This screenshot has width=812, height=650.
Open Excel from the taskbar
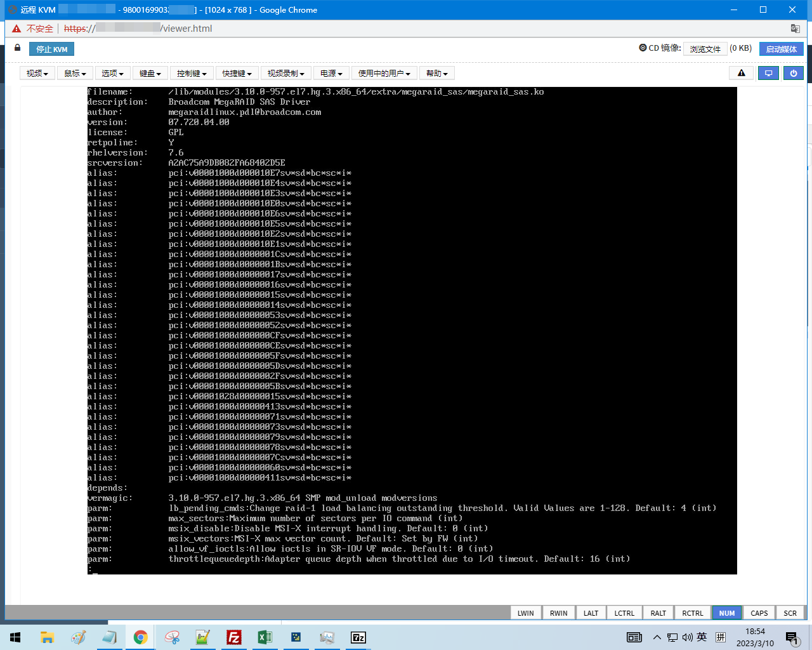265,637
